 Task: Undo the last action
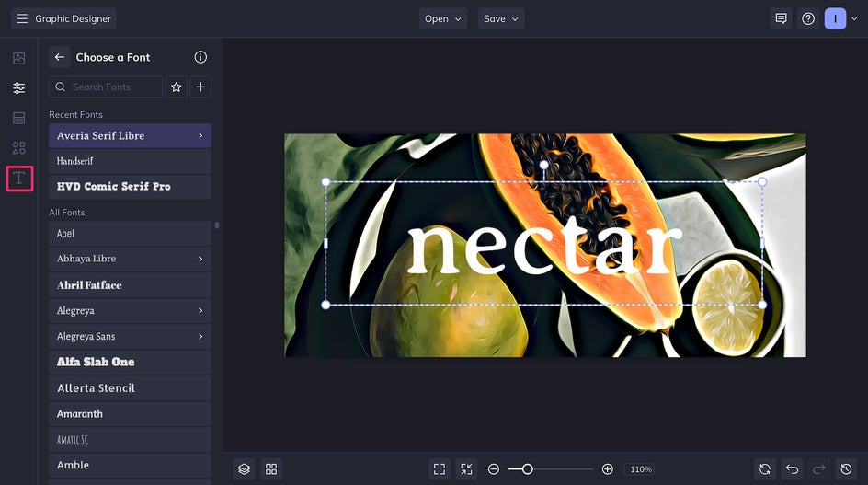(793, 469)
